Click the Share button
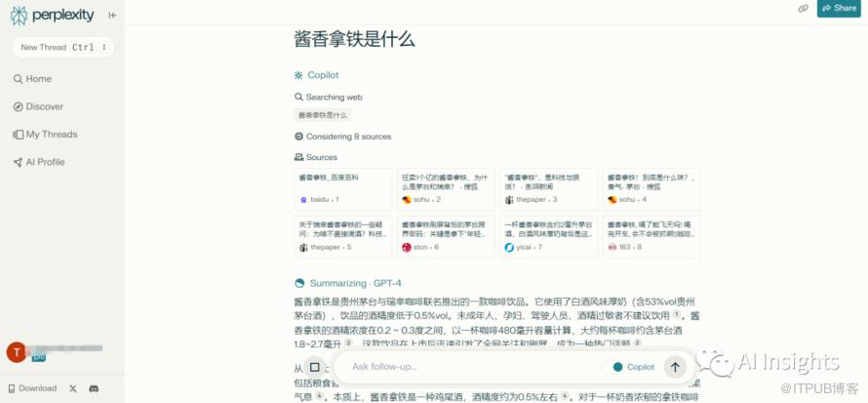 839,9
